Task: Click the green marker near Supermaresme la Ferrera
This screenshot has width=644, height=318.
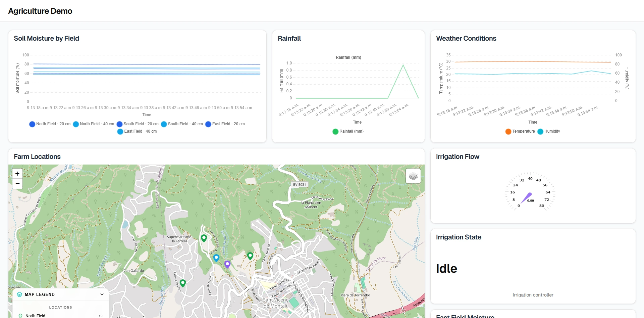Action: pyautogui.click(x=204, y=238)
